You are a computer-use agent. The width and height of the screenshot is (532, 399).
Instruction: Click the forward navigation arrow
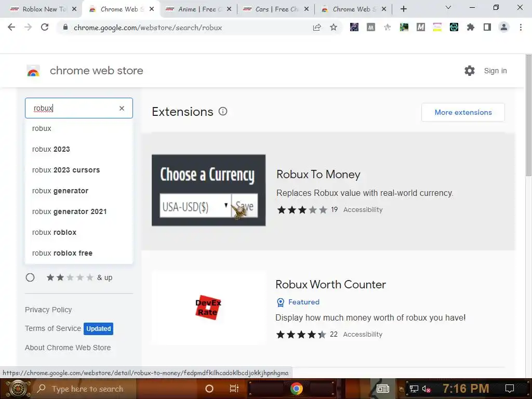pyautogui.click(x=28, y=28)
